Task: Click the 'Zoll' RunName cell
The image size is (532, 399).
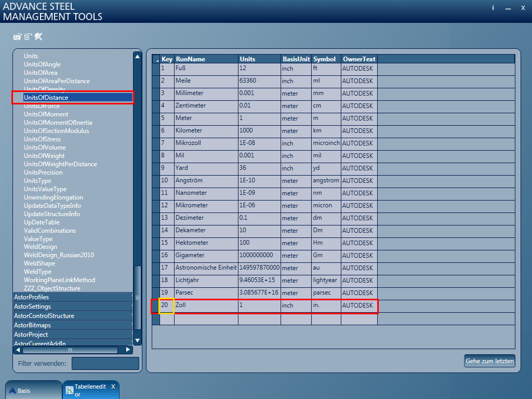Action: (x=206, y=305)
